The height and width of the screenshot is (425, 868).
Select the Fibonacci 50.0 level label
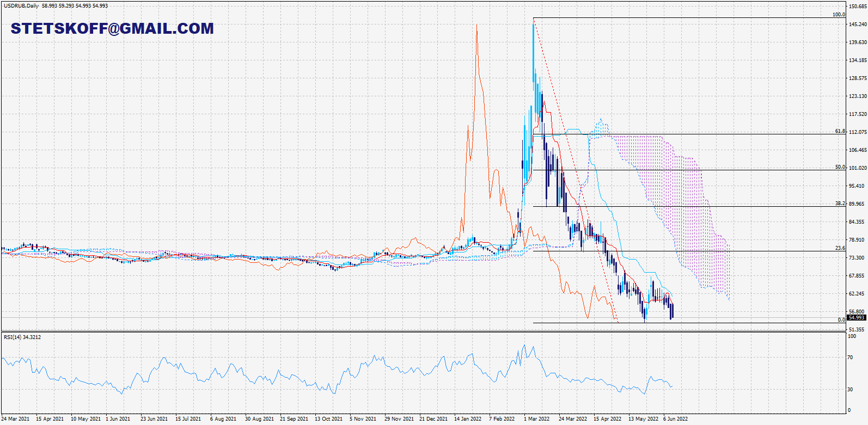[840, 167]
